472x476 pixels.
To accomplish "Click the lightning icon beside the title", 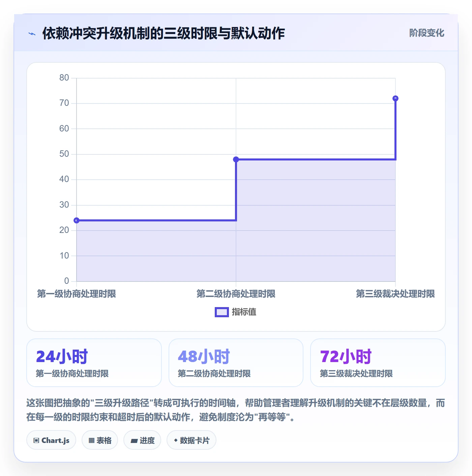I will 32,34.
